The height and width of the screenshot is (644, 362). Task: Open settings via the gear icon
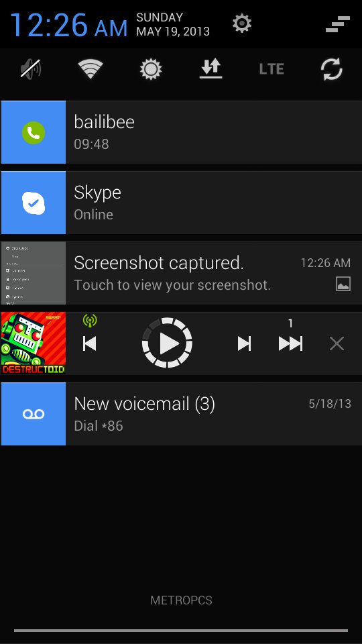pos(242,23)
